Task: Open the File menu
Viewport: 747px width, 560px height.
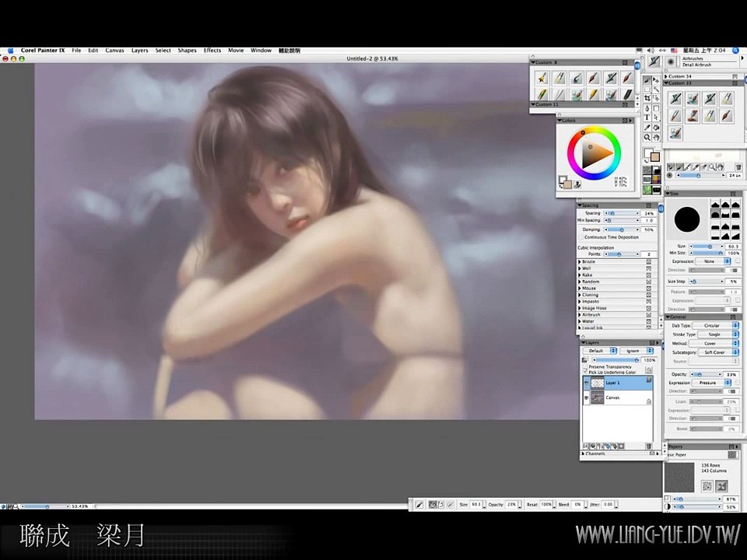Action: pyautogui.click(x=76, y=50)
